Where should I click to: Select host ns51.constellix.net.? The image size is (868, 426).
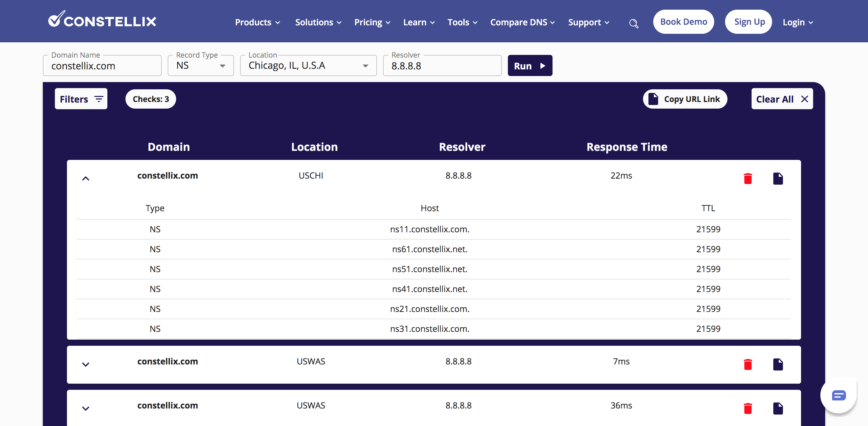(x=429, y=269)
